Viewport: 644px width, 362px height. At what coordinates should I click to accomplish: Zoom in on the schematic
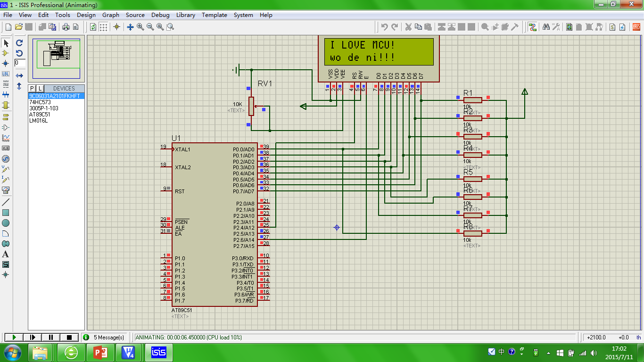140,27
